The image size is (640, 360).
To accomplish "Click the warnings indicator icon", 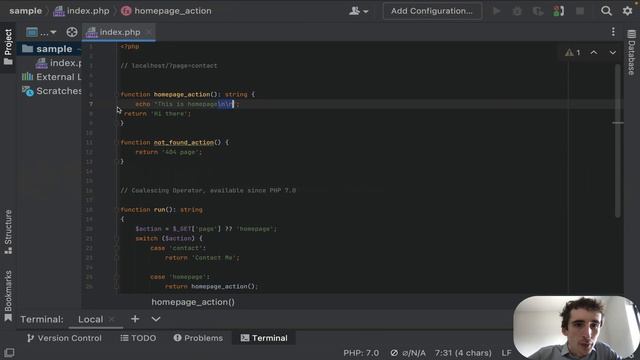I will (x=573, y=53).
